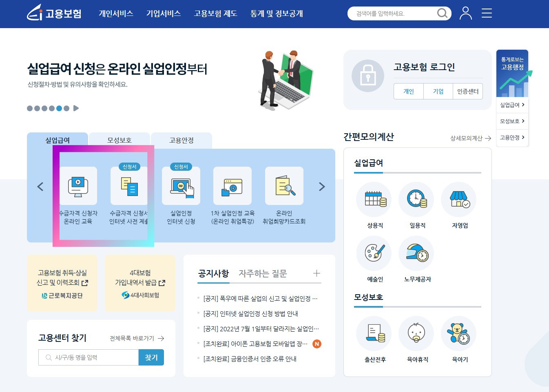Click the 시/구/동 명을 입력 field

click(x=89, y=357)
